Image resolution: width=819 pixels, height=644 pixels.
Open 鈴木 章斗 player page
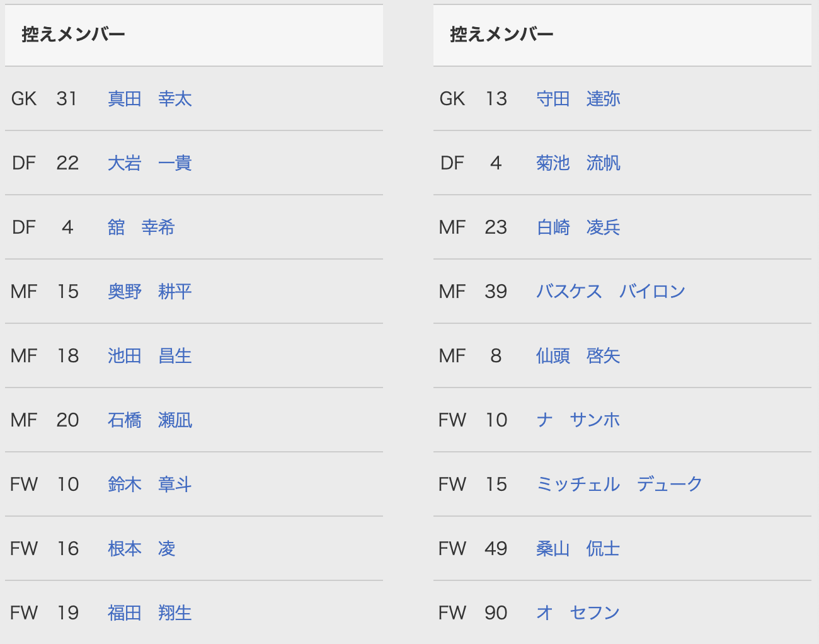pos(150,485)
